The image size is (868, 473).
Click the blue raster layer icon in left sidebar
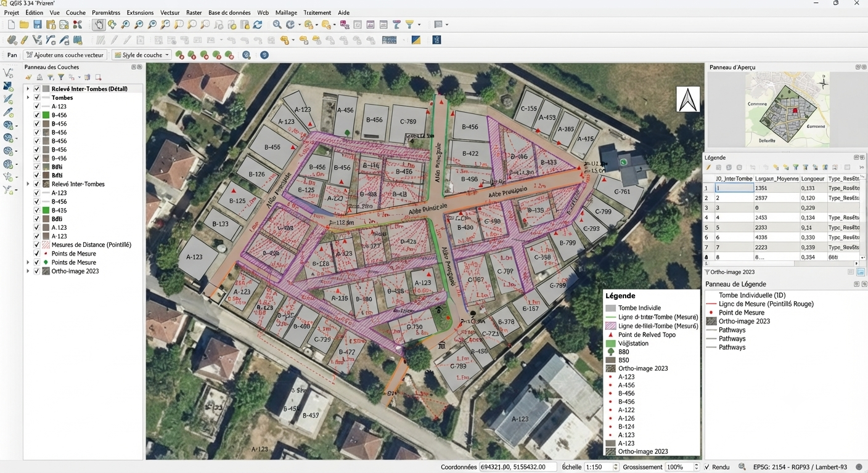[x=8, y=87]
